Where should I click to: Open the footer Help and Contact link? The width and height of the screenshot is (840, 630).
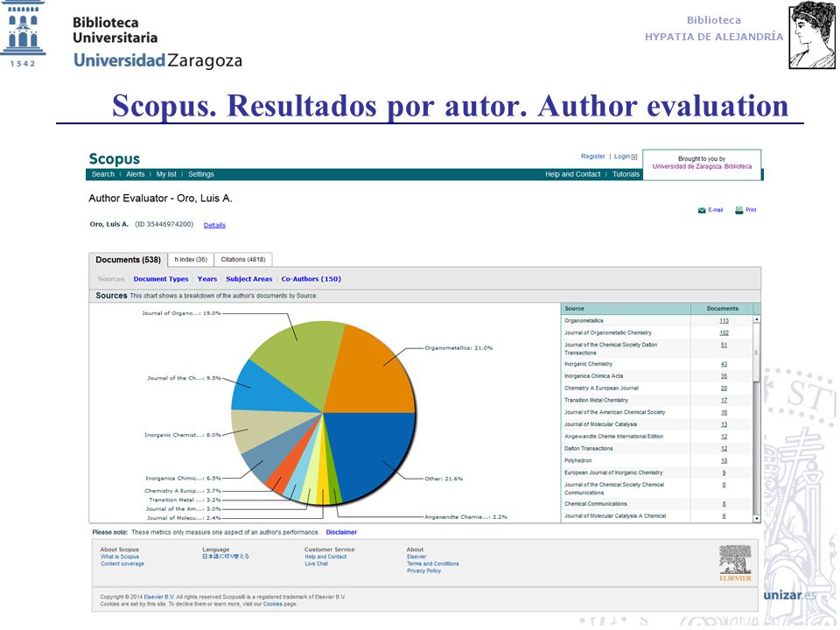pos(325,557)
